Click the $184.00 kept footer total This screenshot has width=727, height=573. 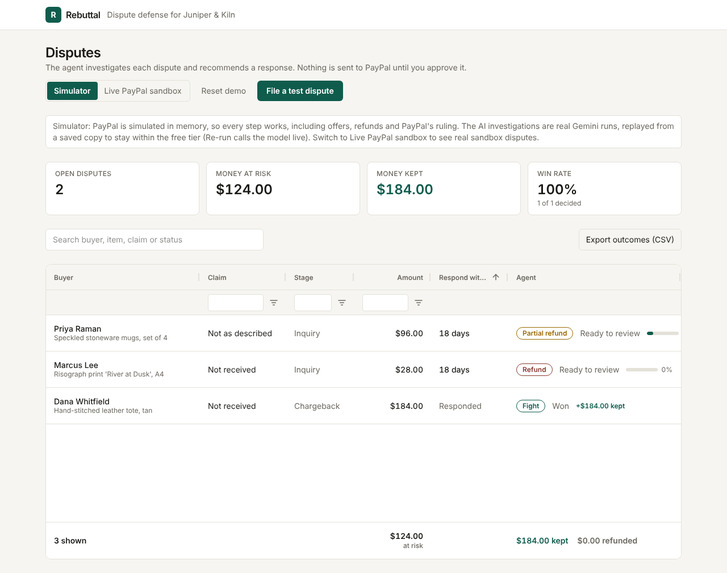[542, 541]
